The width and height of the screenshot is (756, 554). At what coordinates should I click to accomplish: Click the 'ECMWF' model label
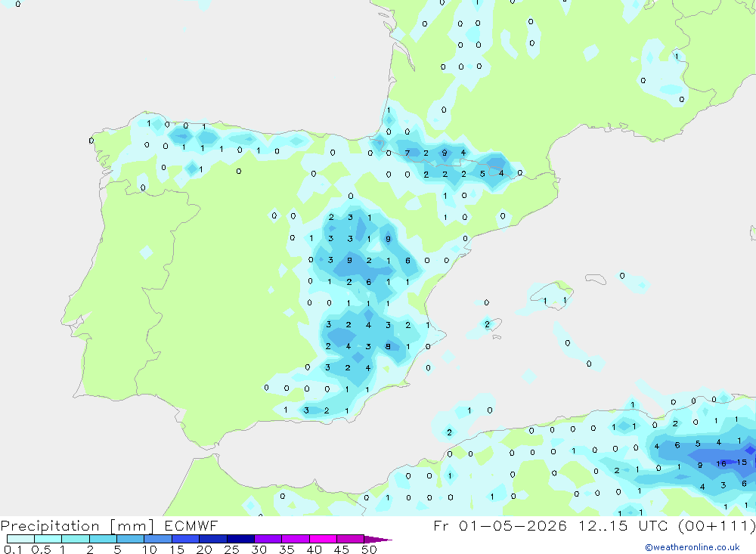191,525
